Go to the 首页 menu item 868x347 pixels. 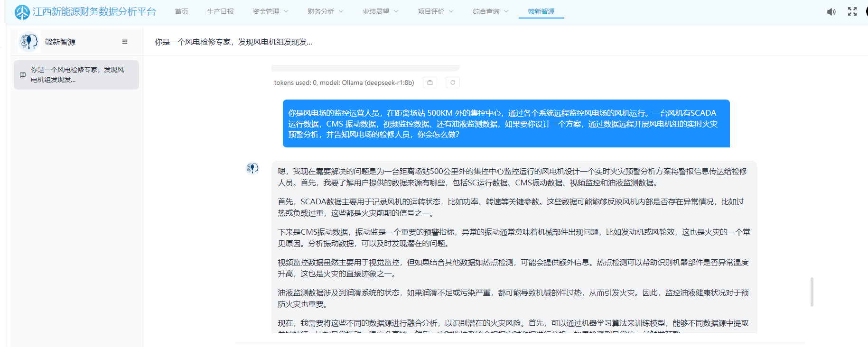pos(181,11)
